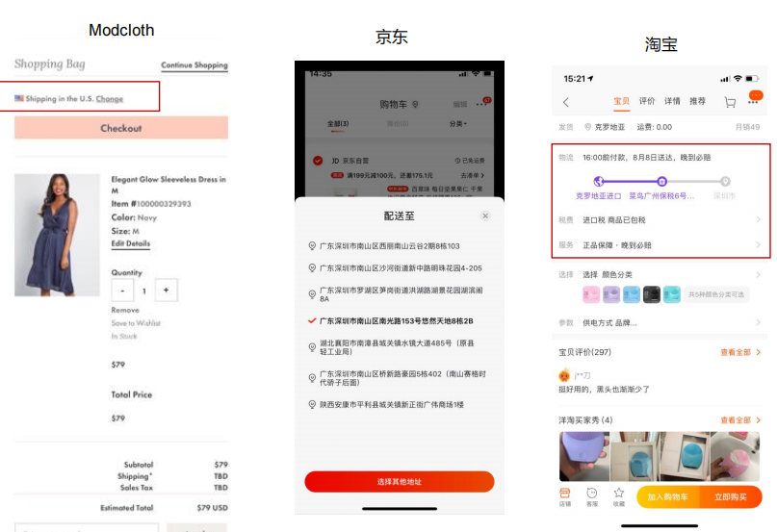Click the 深圳市 destination logistics marker
Screen dimensions: 777x532
(x=725, y=181)
